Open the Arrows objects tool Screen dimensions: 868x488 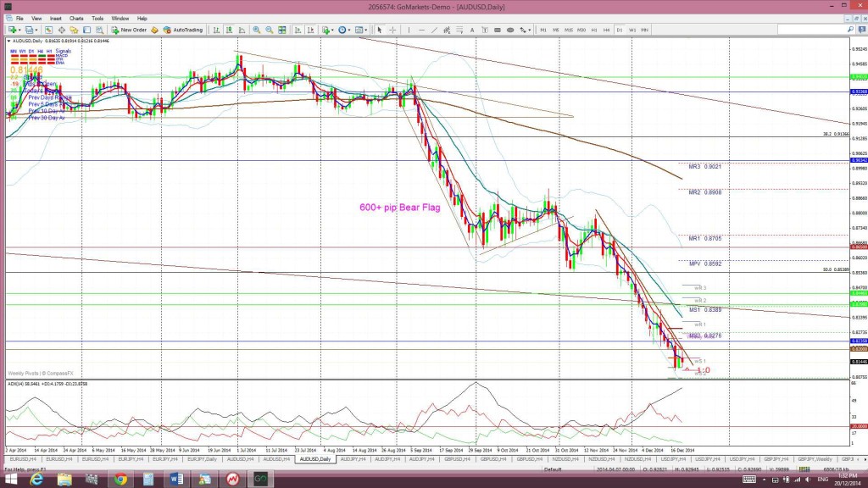click(x=522, y=30)
